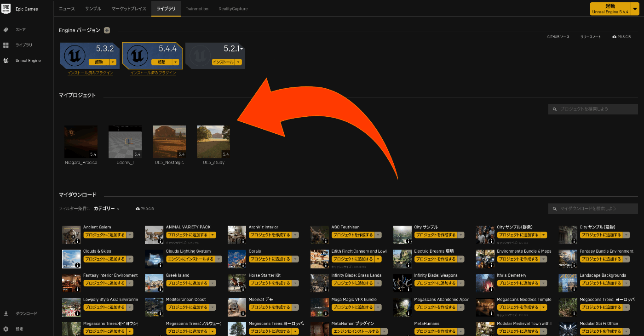Open the GITHUB ソース link
The height and width of the screenshot is (336, 644).
(x=558, y=37)
